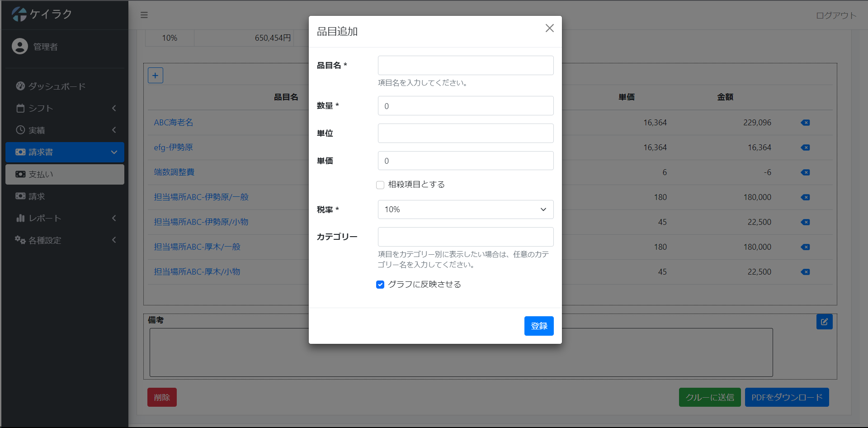Open 担当場所ABC-伊勢原/一般 item link
This screenshot has height=428, width=868.
(x=201, y=197)
